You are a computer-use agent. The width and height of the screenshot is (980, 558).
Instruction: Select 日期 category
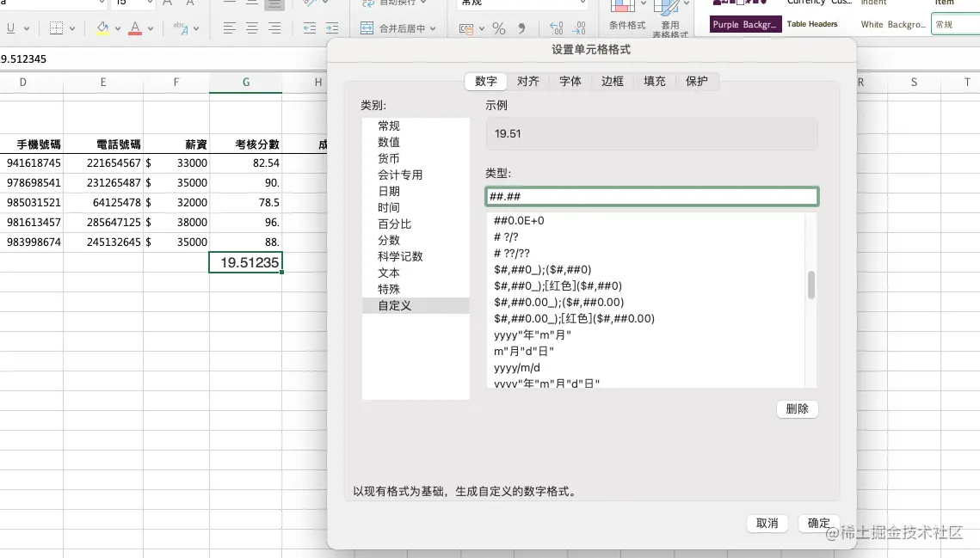point(416,191)
